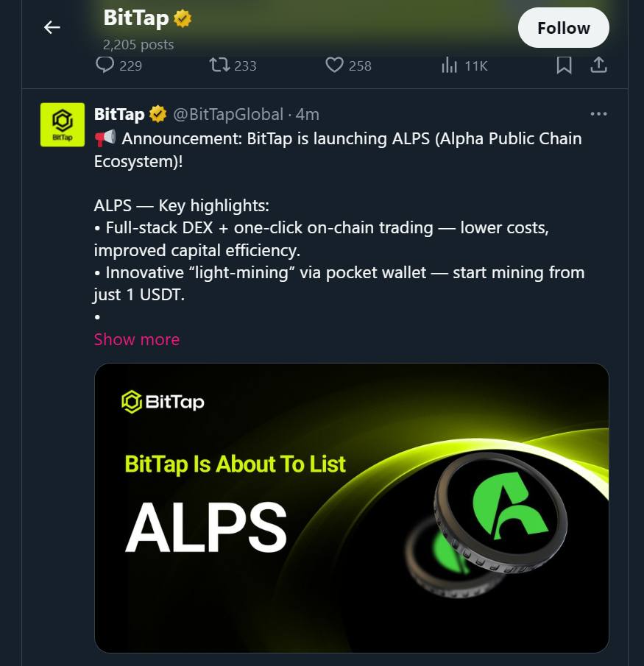Follow the BitTap account
The width and height of the screenshot is (644, 666).
(563, 28)
